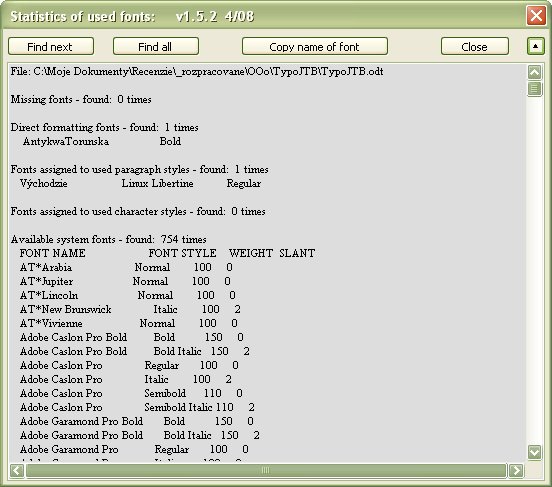Select the AT*New Brunswick font row
The width and height of the screenshot is (552, 487).
tap(130, 309)
